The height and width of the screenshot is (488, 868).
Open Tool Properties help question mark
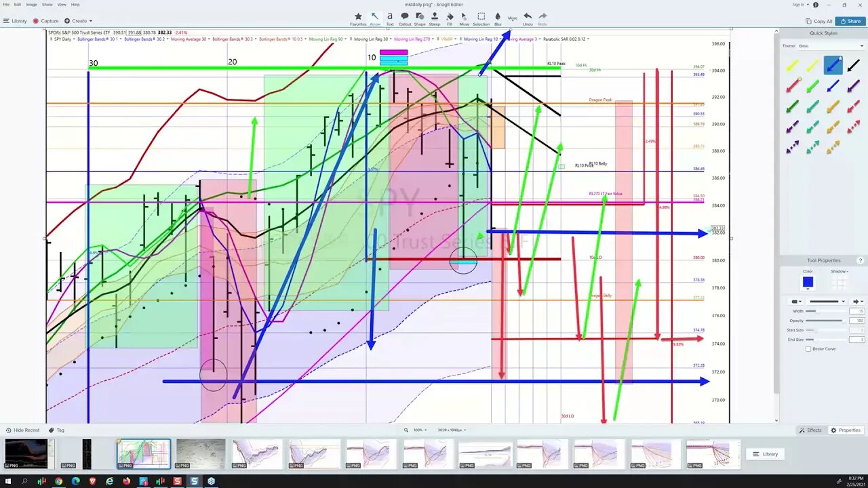coord(861,260)
